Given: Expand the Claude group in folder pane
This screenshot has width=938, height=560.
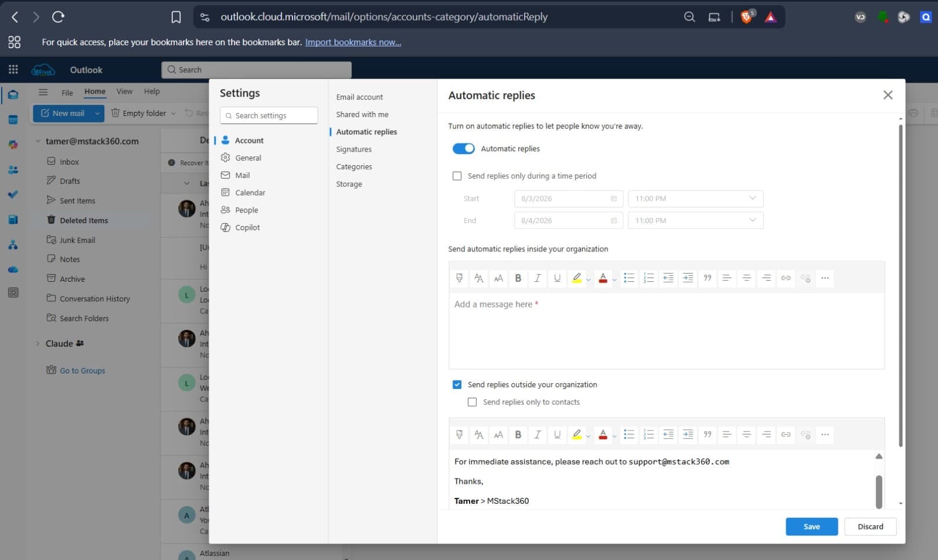Looking at the screenshot, I should 38,344.
